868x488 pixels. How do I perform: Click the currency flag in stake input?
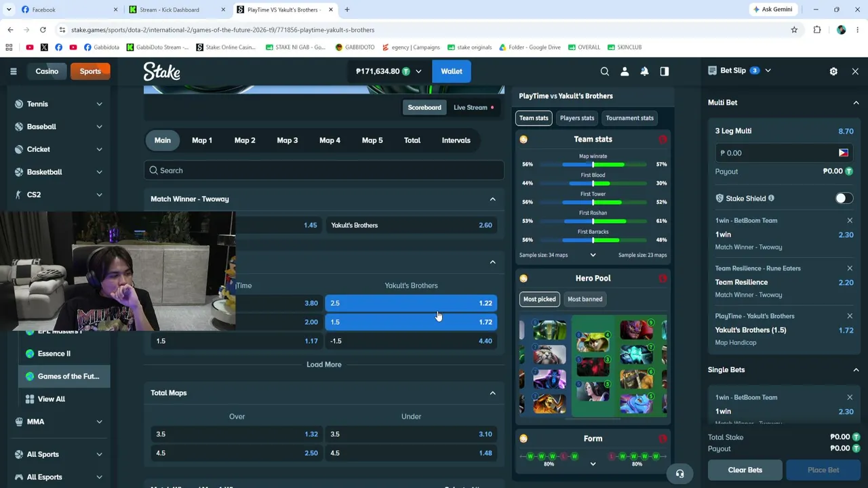tap(843, 153)
